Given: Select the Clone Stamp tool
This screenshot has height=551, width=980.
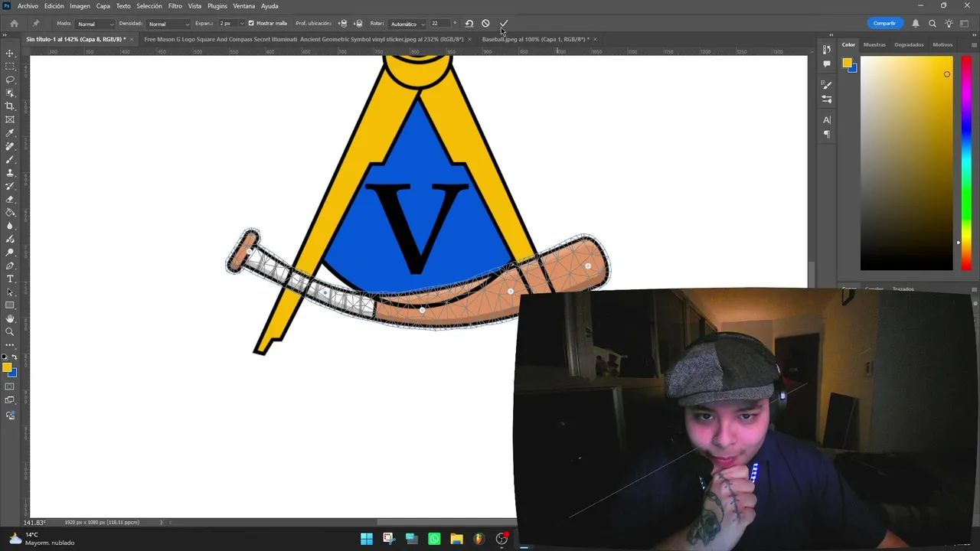Looking at the screenshot, I should click(x=10, y=173).
